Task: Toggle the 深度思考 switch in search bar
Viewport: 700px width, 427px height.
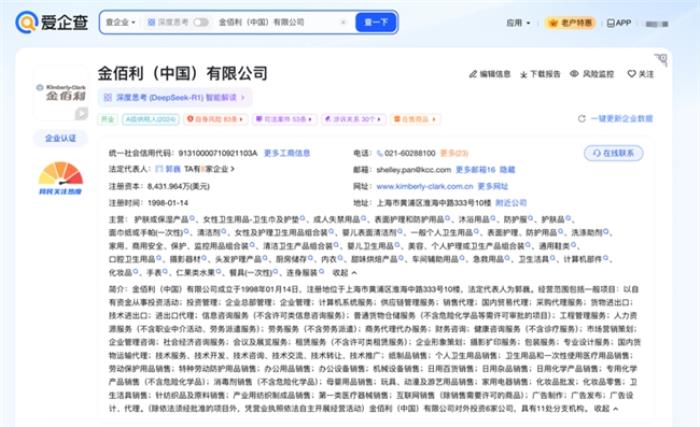Action: [201, 22]
